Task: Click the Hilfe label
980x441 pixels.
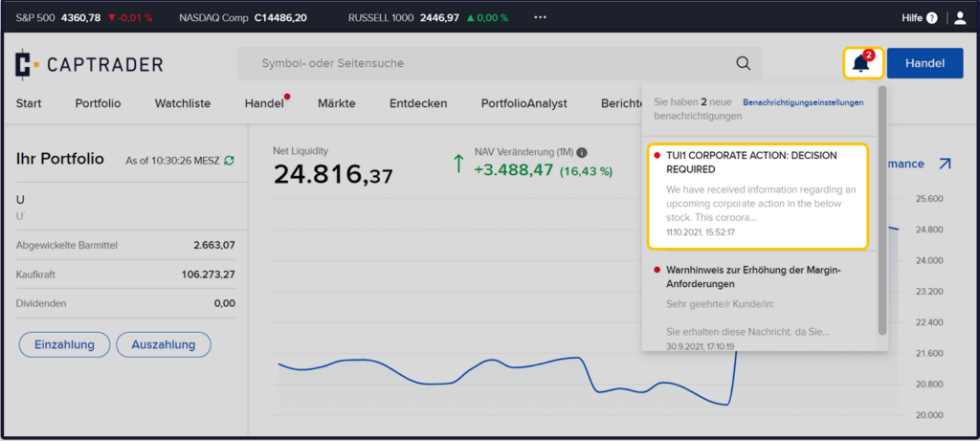Action: (912, 18)
